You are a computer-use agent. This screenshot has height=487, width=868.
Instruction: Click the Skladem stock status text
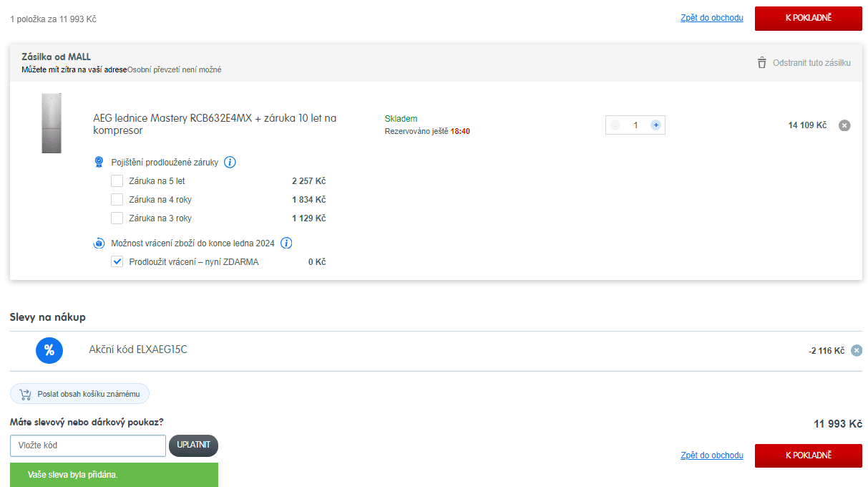pyautogui.click(x=401, y=119)
